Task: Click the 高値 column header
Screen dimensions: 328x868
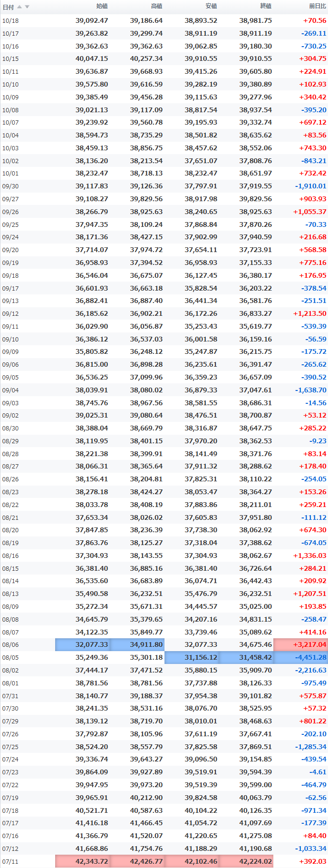Action: pyautogui.click(x=156, y=6)
